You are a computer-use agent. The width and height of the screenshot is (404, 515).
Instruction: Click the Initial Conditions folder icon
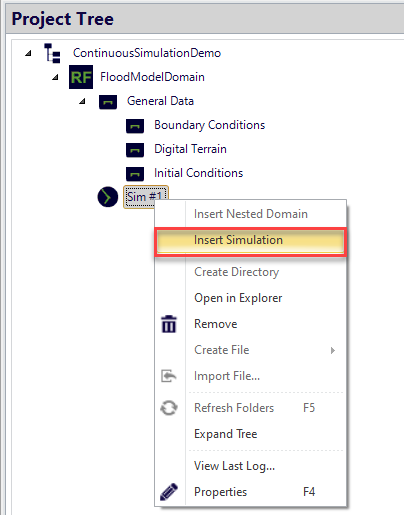click(x=135, y=174)
